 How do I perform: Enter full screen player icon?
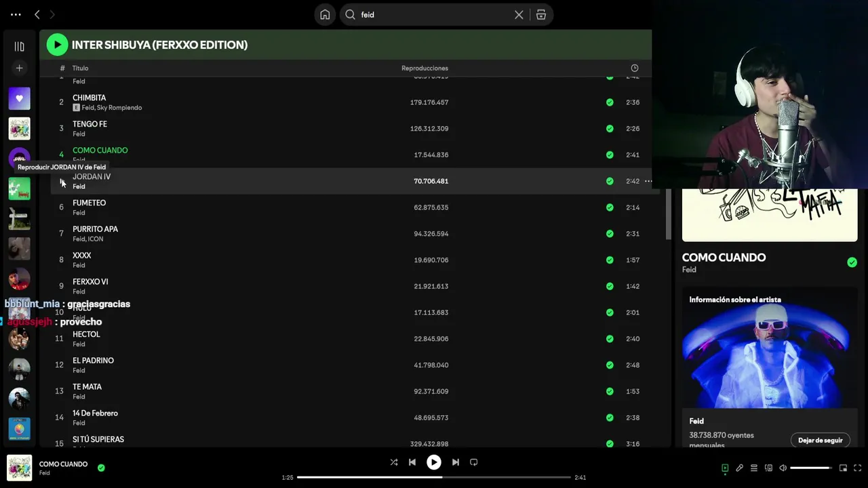858,468
